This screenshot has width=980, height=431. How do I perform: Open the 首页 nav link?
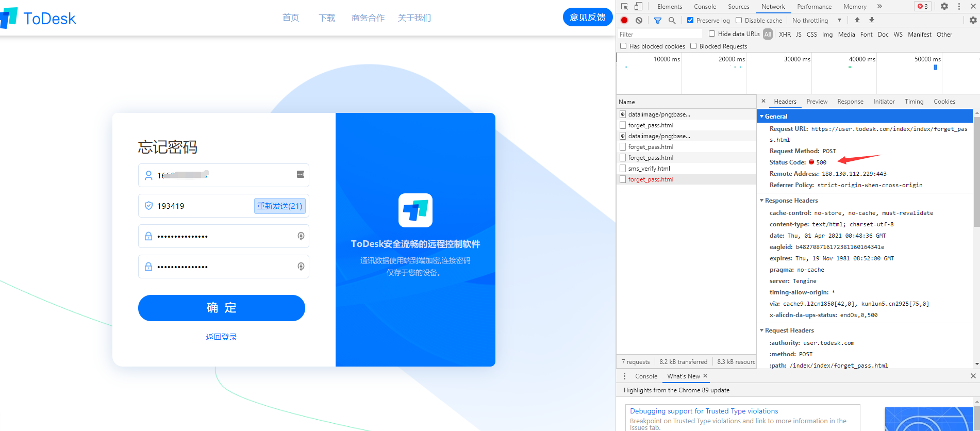coord(291,18)
